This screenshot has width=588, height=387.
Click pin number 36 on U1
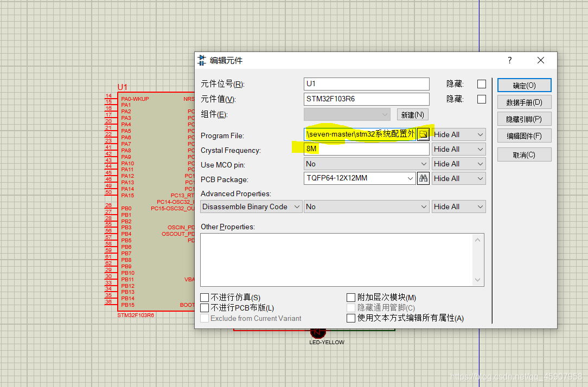click(108, 301)
